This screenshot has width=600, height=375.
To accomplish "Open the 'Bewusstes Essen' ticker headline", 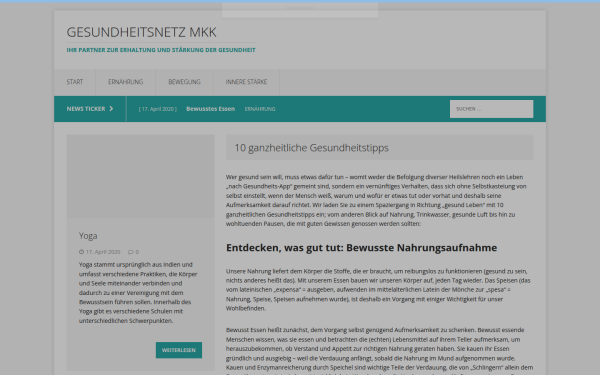I will point(210,109).
